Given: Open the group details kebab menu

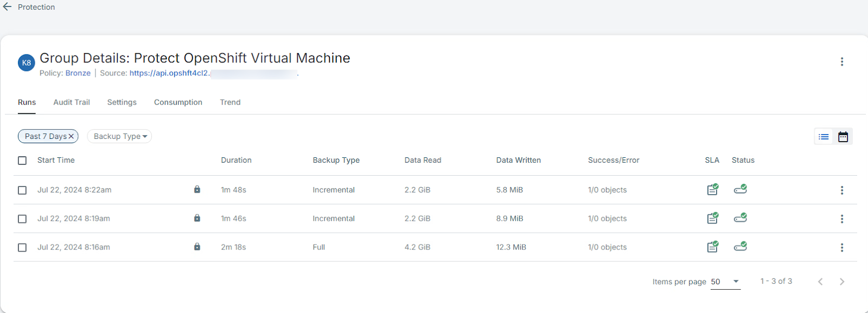Looking at the screenshot, I should [841, 62].
